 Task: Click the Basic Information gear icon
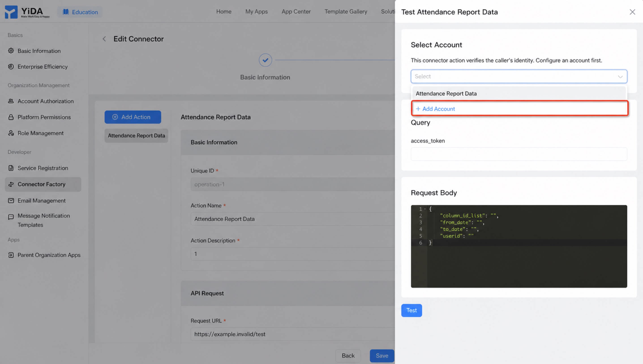pyautogui.click(x=11, y=51)
